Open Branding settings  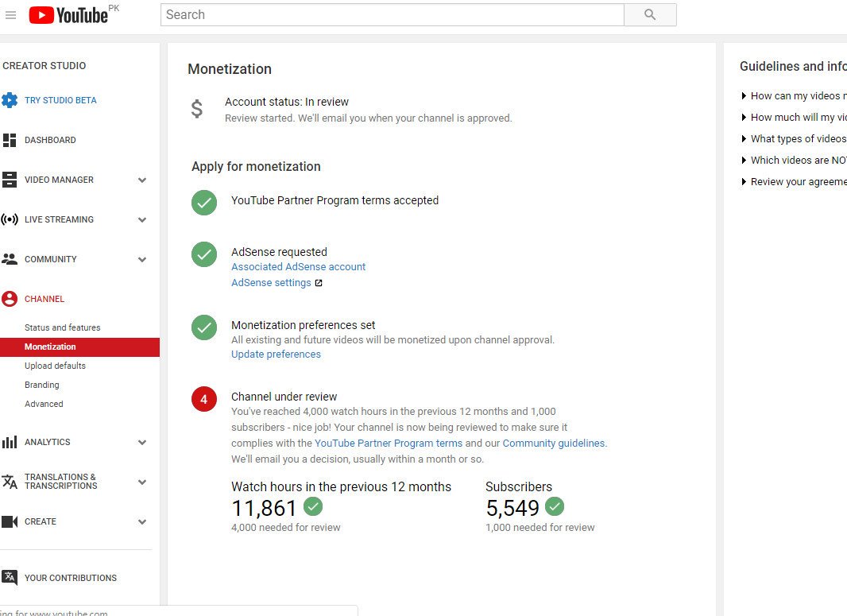41,385
